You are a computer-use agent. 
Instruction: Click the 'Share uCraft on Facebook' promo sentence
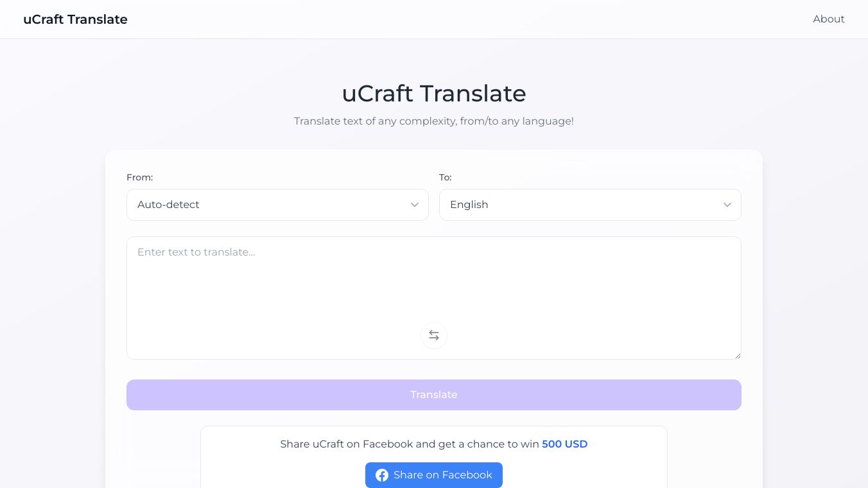409,444
